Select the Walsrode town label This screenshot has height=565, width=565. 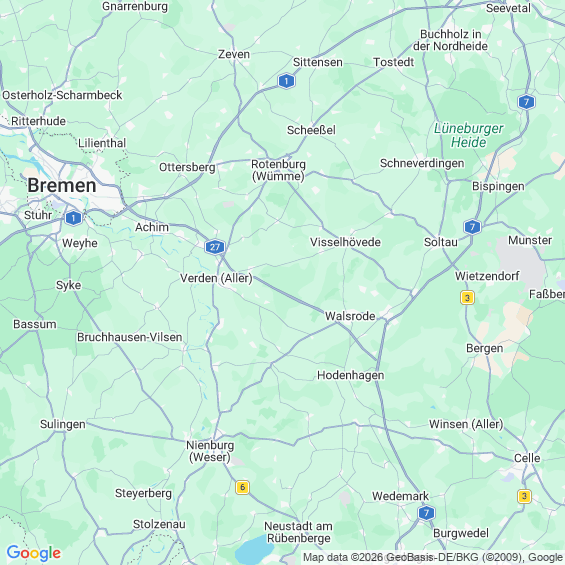click(350, 316)
